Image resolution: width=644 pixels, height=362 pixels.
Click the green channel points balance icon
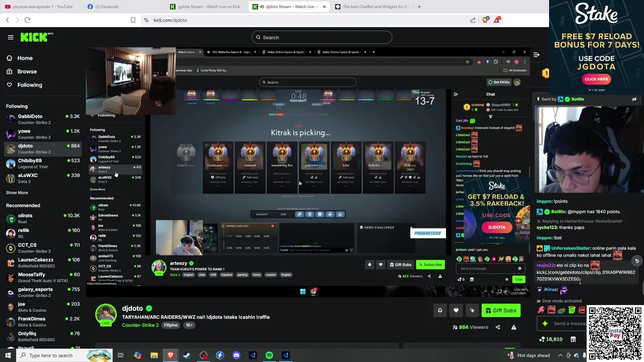point(542,339)
